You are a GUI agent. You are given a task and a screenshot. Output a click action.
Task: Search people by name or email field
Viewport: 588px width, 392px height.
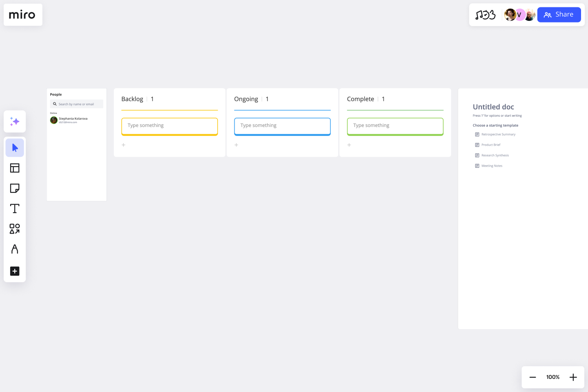[77, 104]
